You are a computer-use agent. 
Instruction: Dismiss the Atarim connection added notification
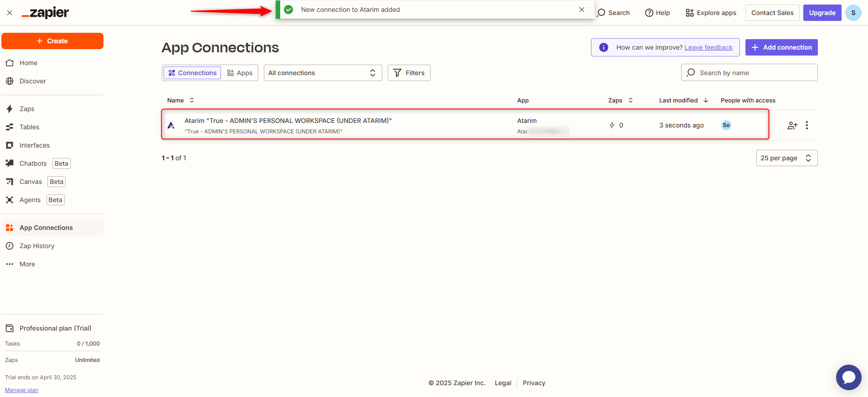(581, 10)
